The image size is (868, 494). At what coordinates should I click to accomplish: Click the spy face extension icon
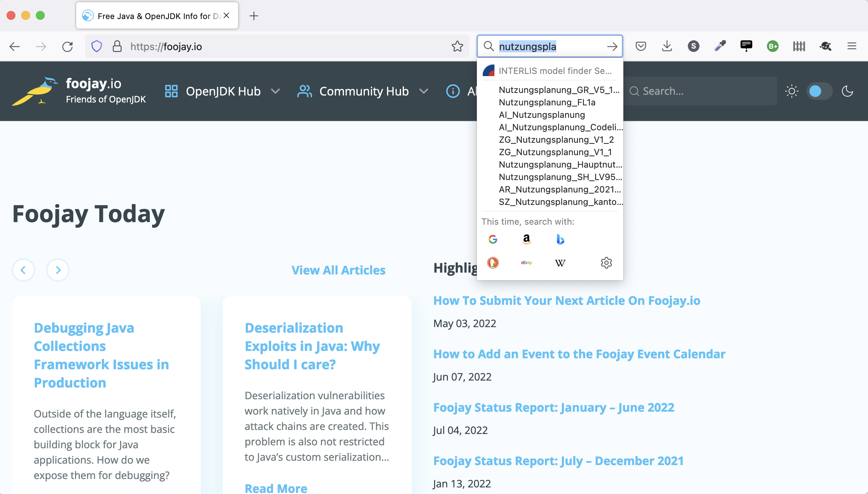[826, 46]
